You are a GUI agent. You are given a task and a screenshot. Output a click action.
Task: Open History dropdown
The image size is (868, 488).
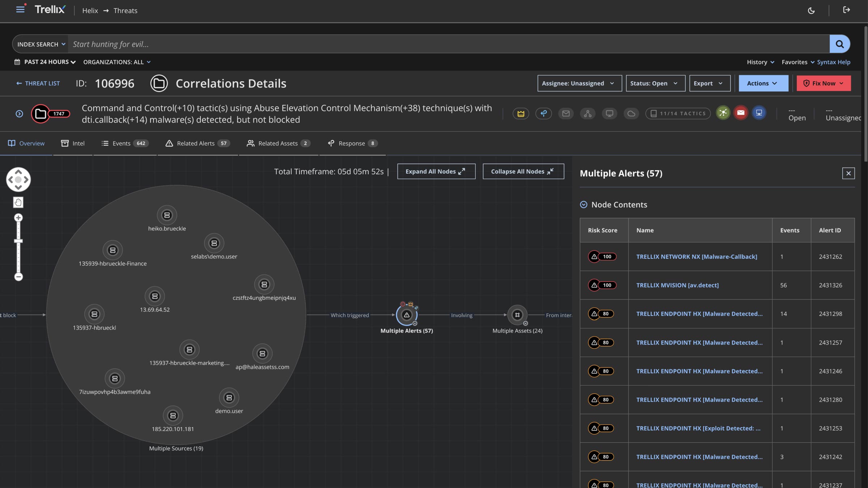(x=761, y=62)
